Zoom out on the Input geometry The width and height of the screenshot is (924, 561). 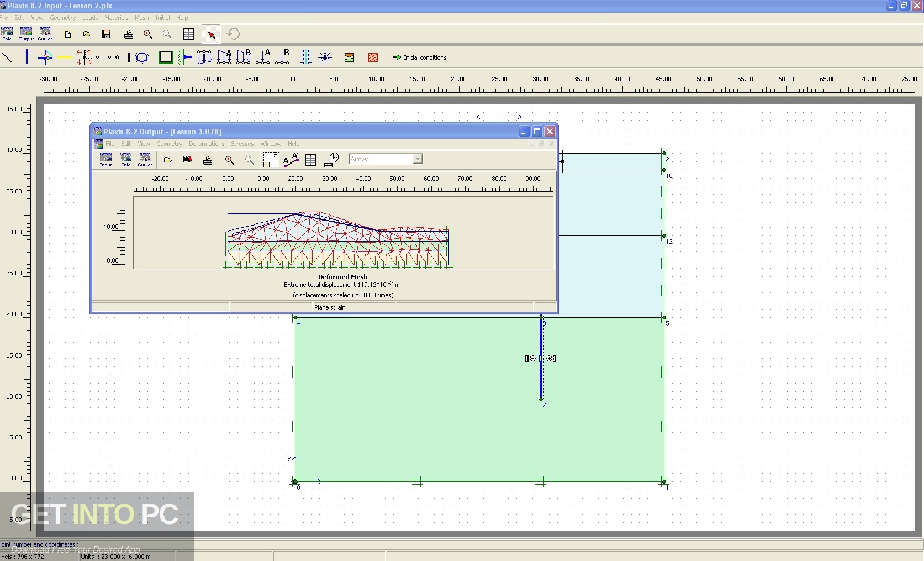(x=167, y=34)
